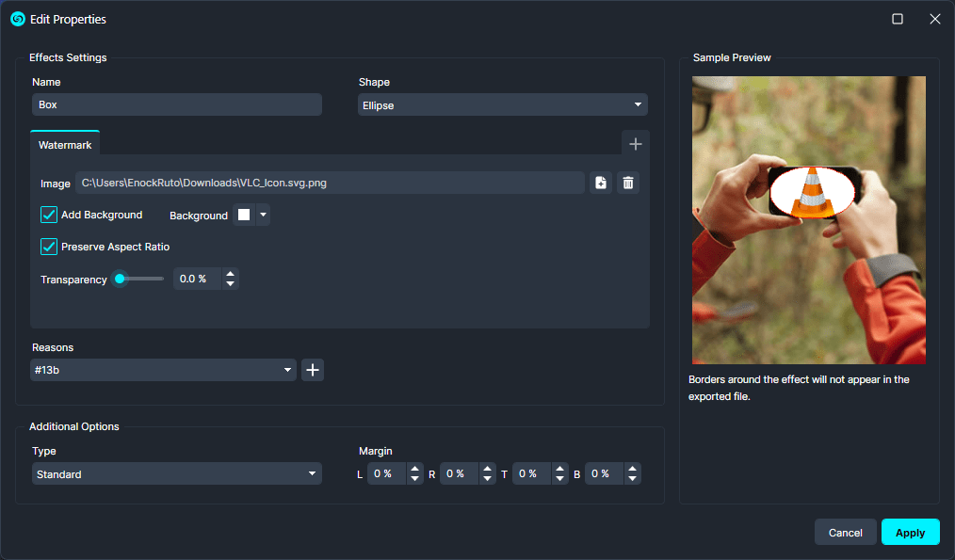
Task: Open the Shape dropdown showing Ellipse
Action: click(503, 105)
